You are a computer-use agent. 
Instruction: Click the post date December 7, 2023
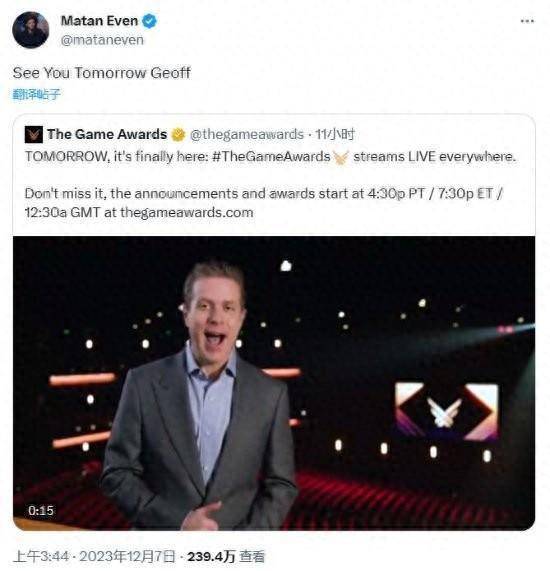point(127,556)
